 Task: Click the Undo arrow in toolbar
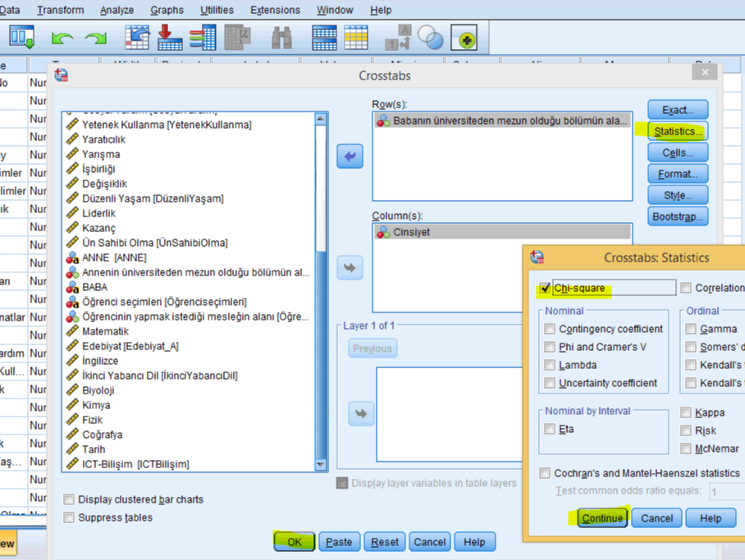pos(62,38)
